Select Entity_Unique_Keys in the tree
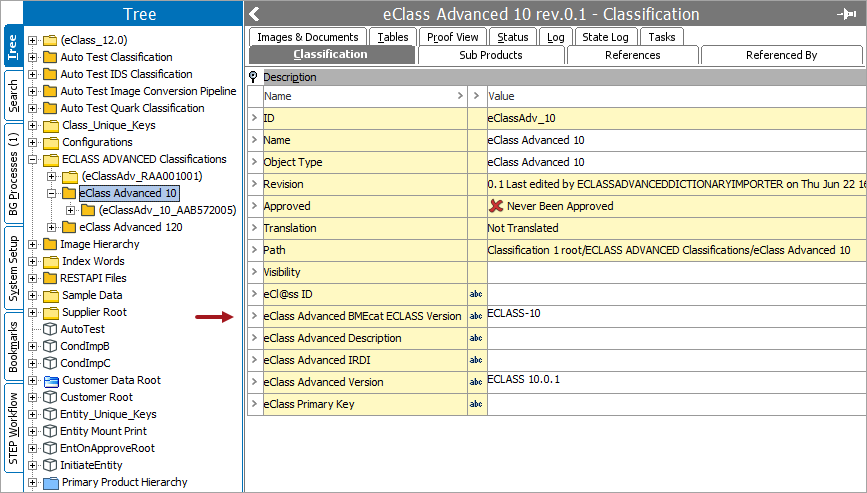This screenshot has height=493, width=867. tap(108, 415)
